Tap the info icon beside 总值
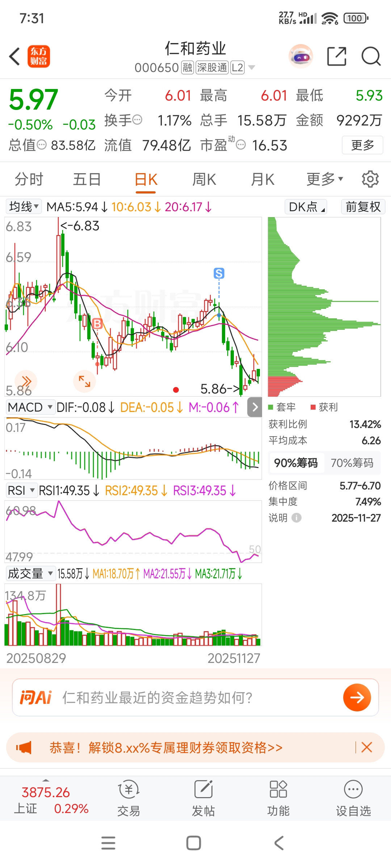391x868 pixels. pos(42,145)
